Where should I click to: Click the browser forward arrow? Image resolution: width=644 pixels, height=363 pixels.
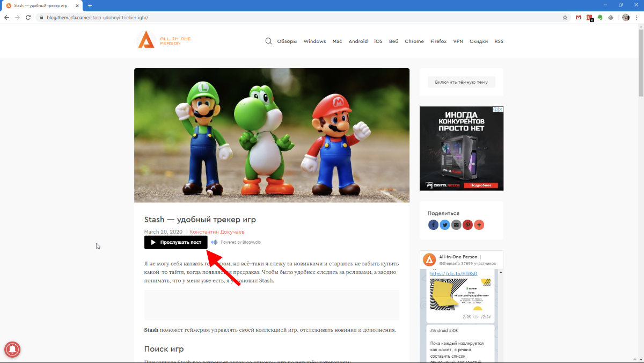(17, 17)
